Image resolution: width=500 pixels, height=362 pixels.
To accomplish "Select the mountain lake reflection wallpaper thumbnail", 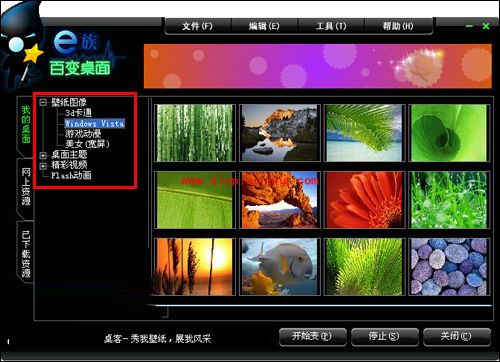I will [280, 133].
